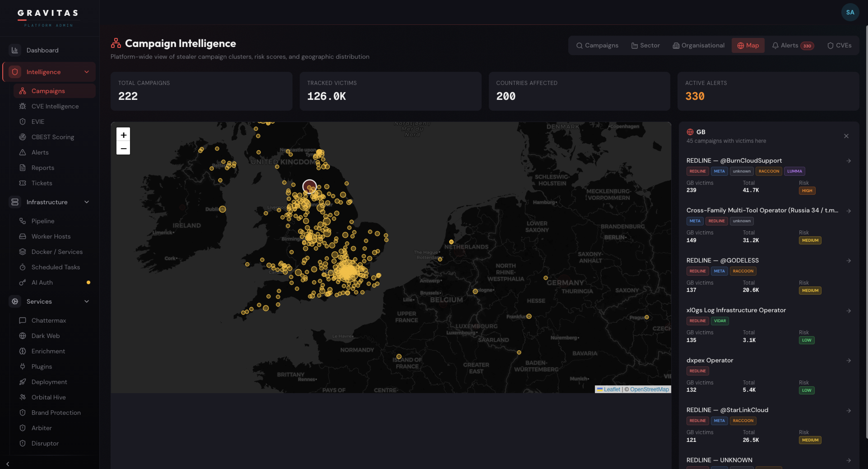Collapse the sidebar with the left chevron
The image size is (868, 469).
pyautogui.click(x=8, y=464)
